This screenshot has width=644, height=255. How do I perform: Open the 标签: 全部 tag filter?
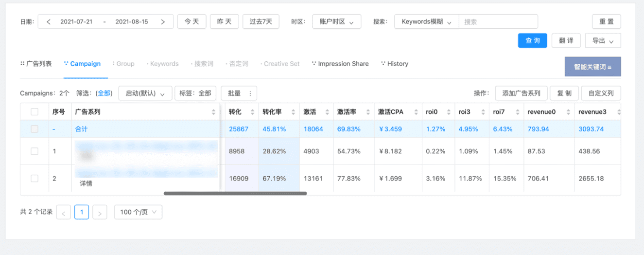pyautogui.click(x=195, y=93)
